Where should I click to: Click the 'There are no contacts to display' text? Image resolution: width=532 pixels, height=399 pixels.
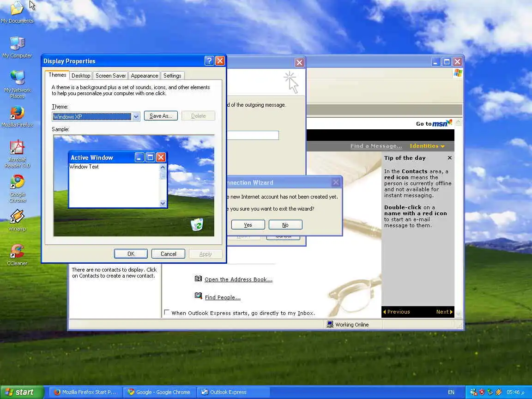click(114, 272)
